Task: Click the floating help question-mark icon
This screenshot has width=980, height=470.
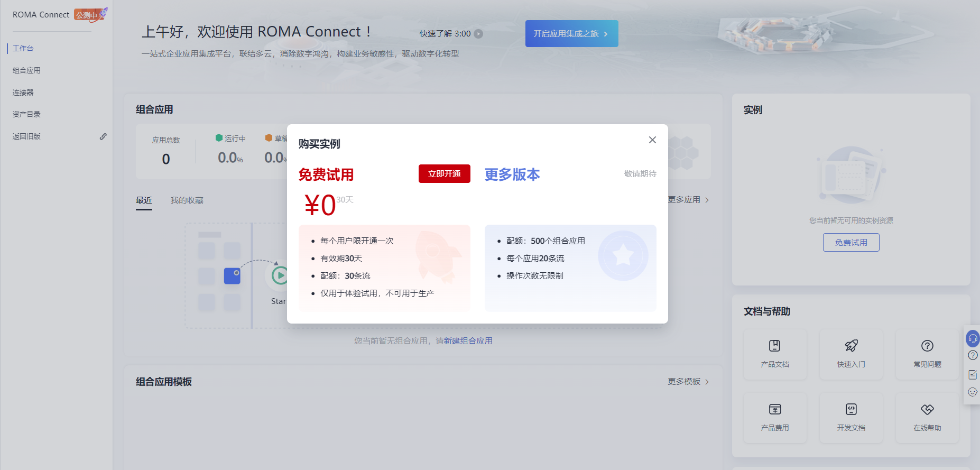Action: 973,355
